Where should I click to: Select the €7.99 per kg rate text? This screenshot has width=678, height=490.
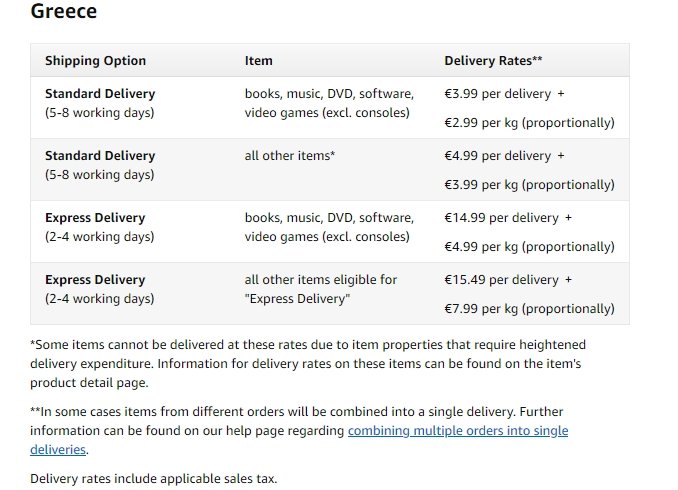point(529,309)
